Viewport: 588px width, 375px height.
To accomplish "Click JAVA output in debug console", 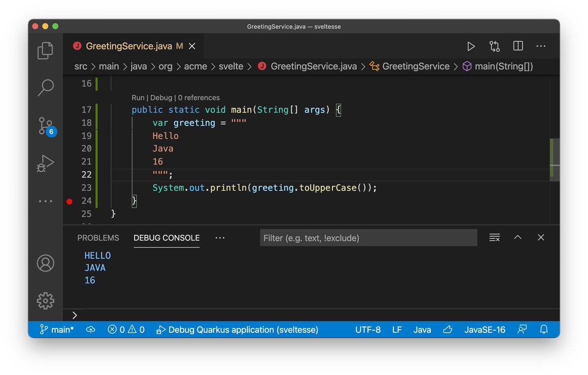I will click(95, 268).
